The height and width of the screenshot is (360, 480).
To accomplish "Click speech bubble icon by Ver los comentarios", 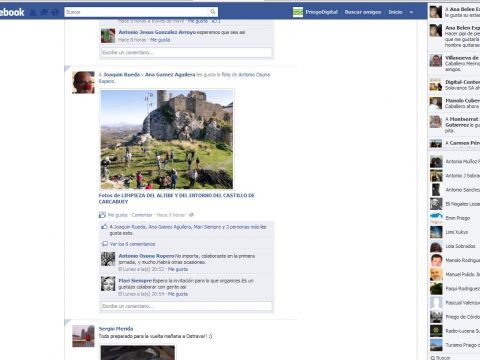I will [x=105, y=244].
